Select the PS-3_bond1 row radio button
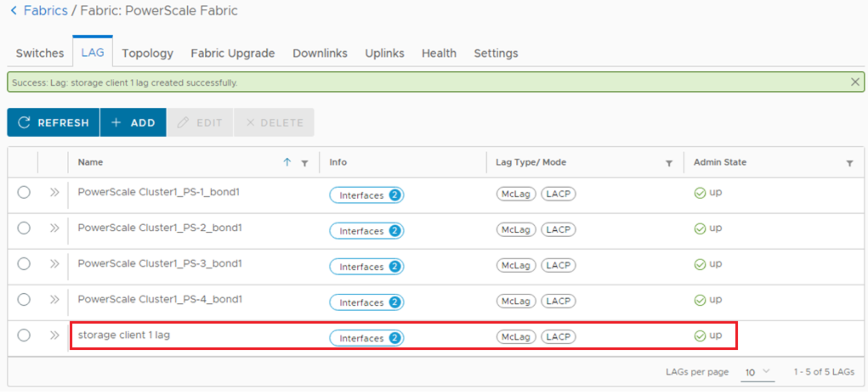Viewport: 868px width, 392px height. 24,264
